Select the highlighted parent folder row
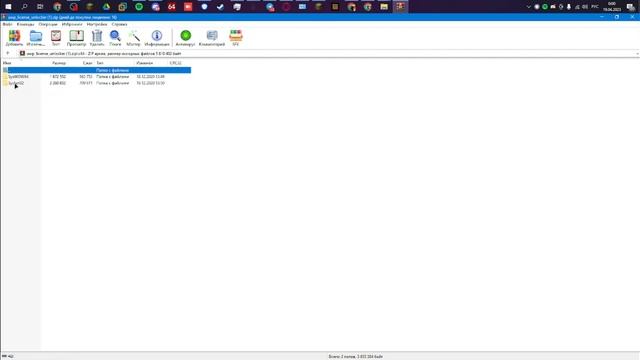This screenshot has width=640, height=360. pos(96,70)
